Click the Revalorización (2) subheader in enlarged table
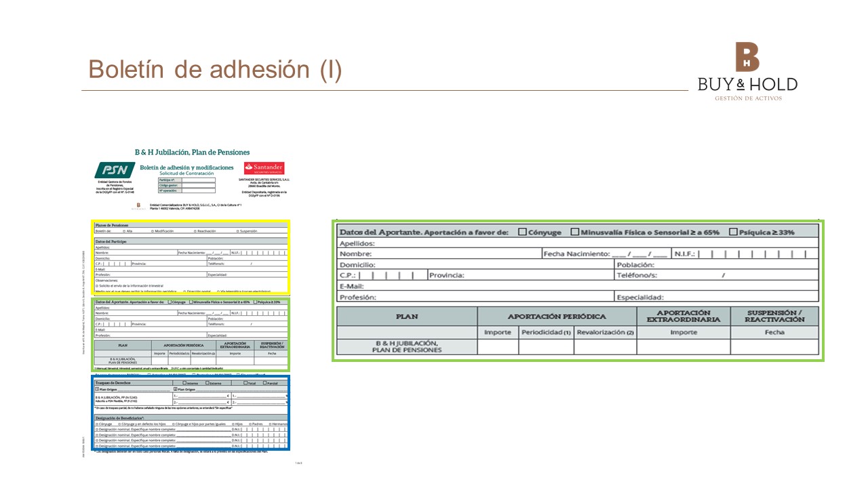 [x=605, y=333]
